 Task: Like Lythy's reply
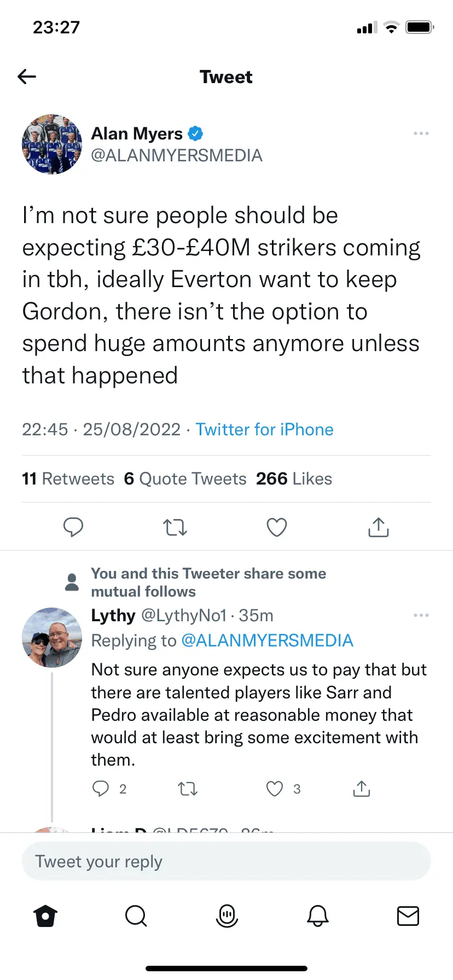click(x=275, y=789)
